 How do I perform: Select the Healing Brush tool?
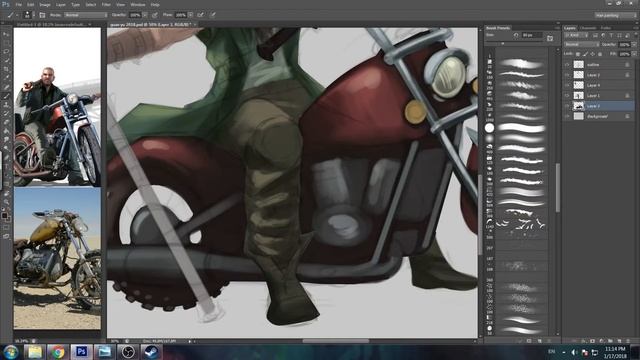click(6, 87)
